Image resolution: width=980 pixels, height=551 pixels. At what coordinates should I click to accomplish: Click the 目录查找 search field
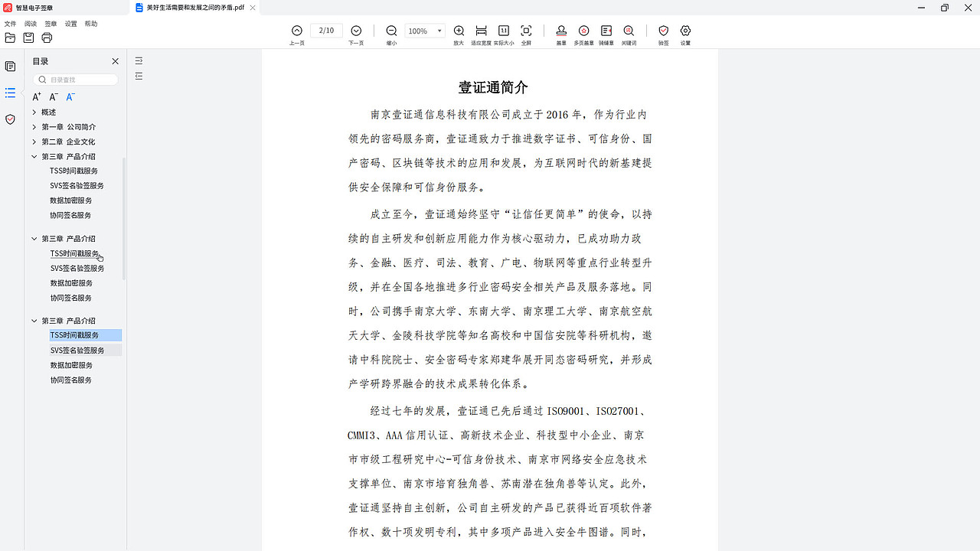click(75, 79)
